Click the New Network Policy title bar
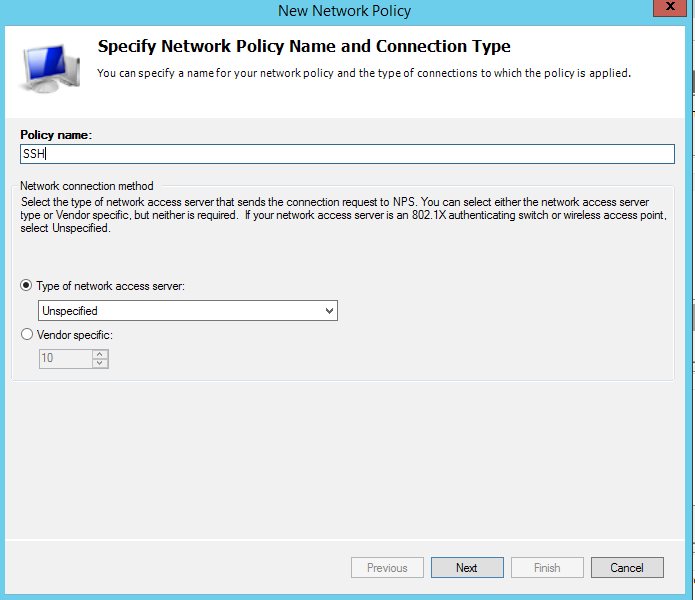Viewport: 695px width, 600px height. tap(344, 11)
